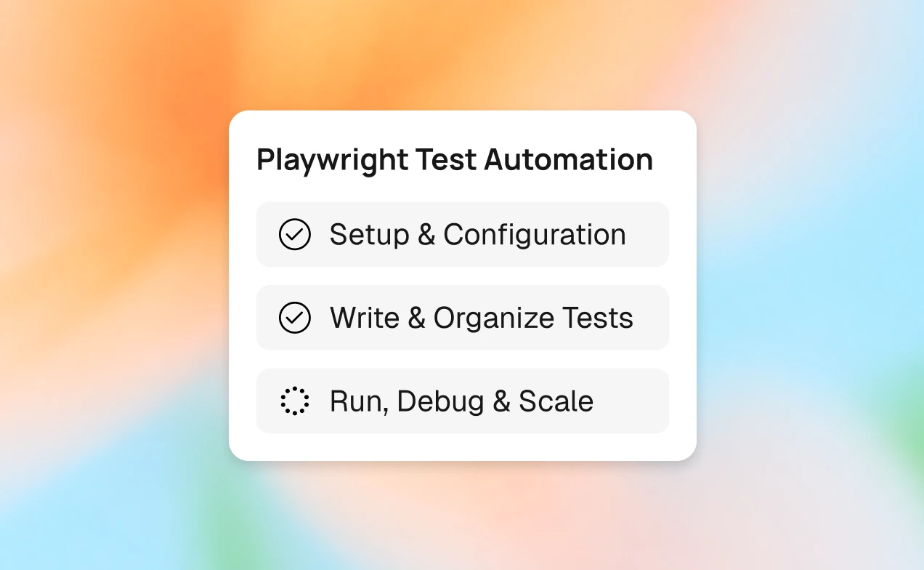This screenshot has height=570, width=924.
Task: Click the "Setup & Configuration" text label
Action: click(477, 235)
